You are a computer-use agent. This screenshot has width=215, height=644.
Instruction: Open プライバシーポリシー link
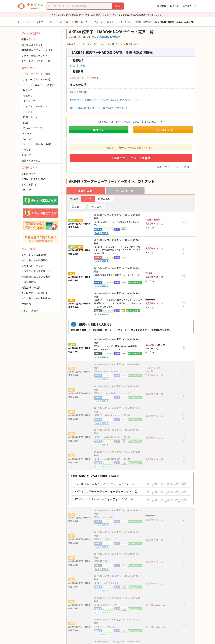point(33,266)
